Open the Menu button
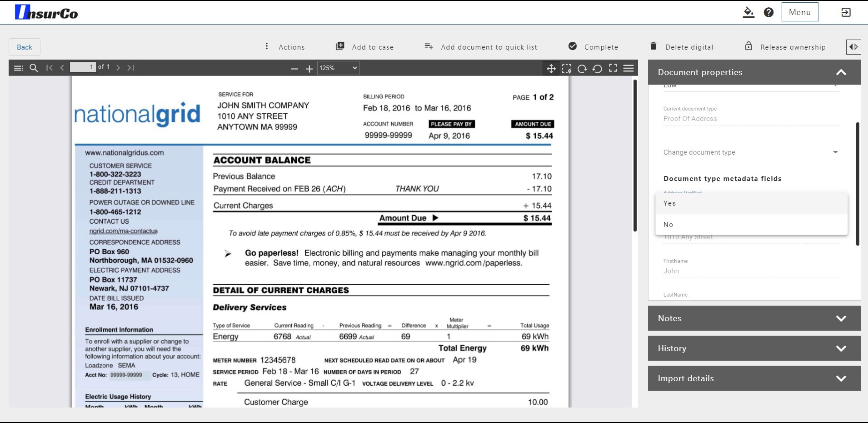The height and width of the screenshot is (423, 868). [x=799, y=12]
